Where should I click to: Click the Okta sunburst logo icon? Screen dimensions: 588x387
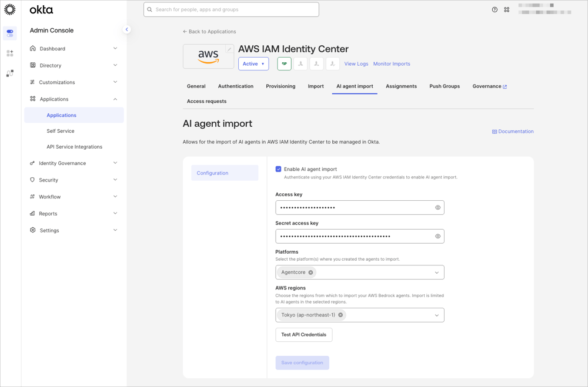10,9
